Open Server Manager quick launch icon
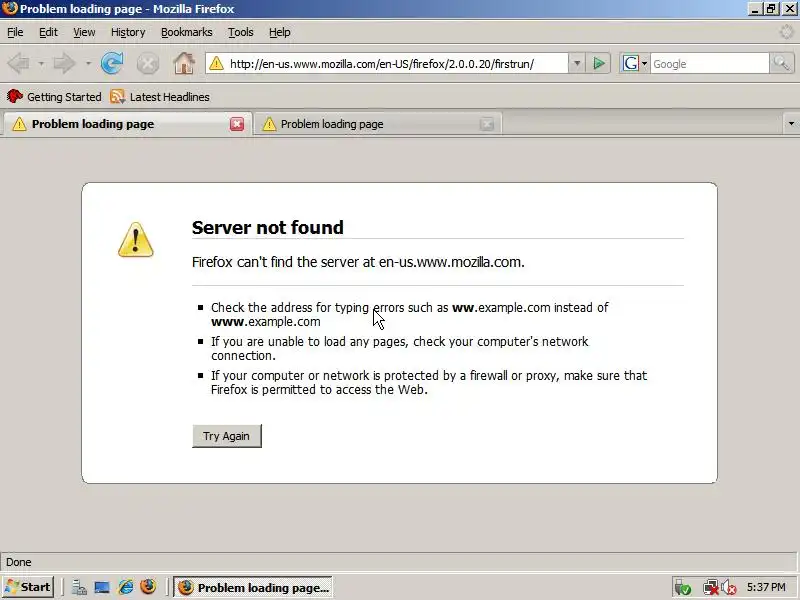The width and height of the screenshot is (800, 600). 79,588
